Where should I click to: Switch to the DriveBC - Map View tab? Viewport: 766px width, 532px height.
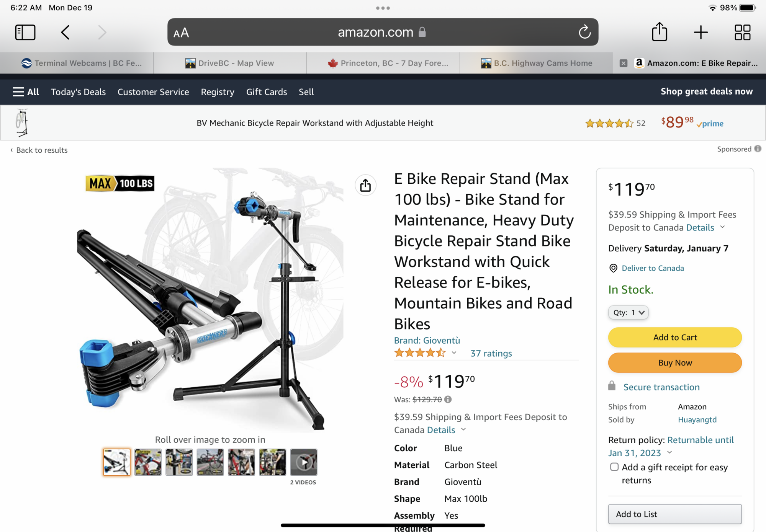tap(230, 63)
